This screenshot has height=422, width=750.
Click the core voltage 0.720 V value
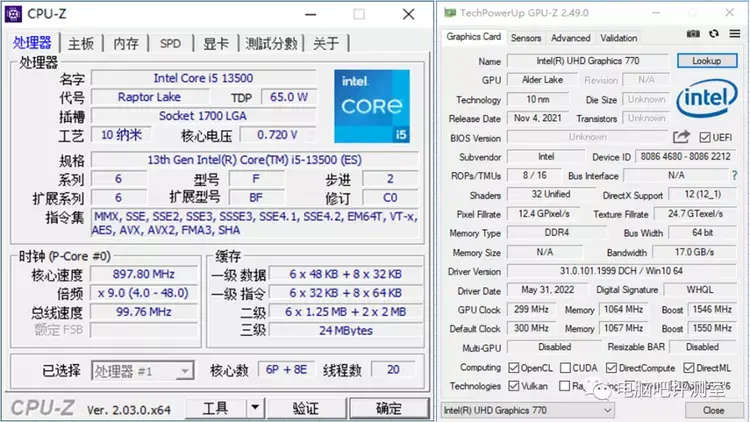tap(277, 135)
